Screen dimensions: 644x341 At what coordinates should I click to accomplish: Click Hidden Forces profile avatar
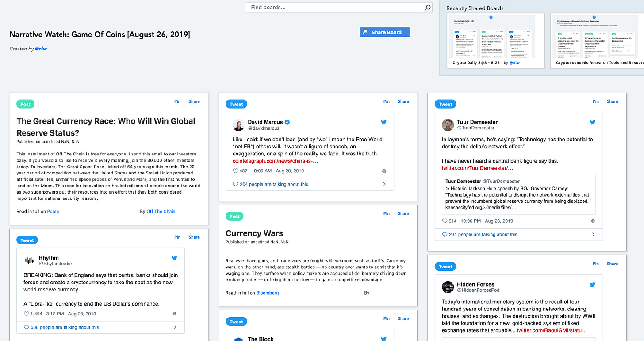coord(448,287)
